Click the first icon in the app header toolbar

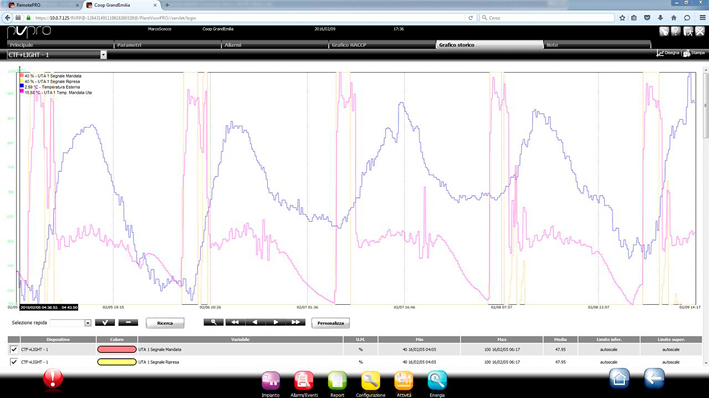pyautogui.click(x=664, y=31)
